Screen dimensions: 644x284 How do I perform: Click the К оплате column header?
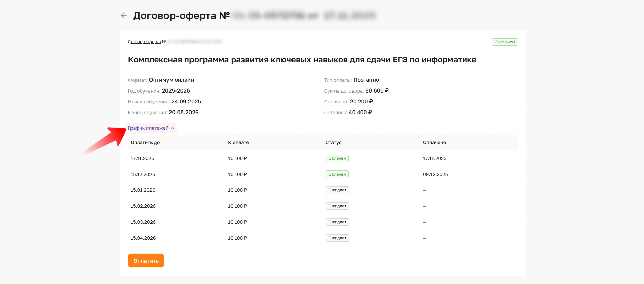pos(238,142)
